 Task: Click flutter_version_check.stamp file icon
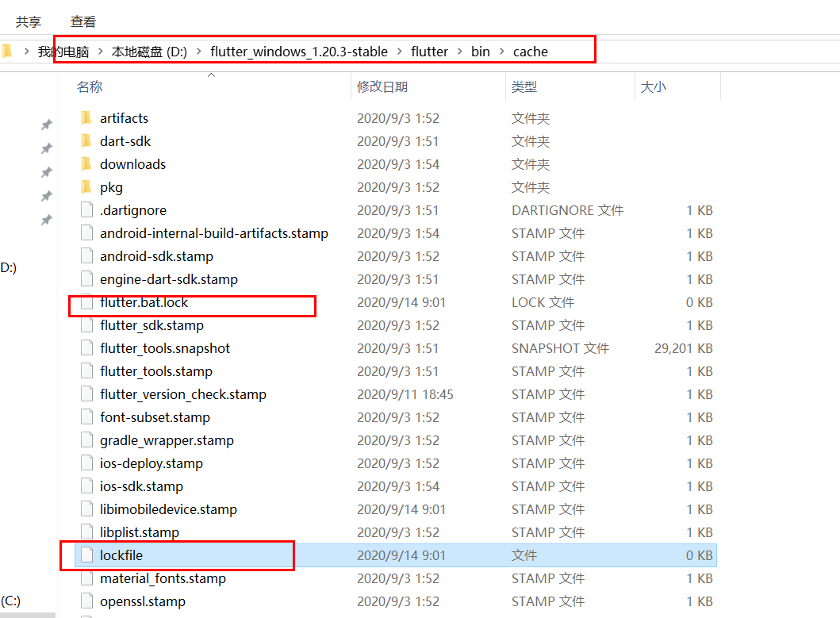(x=86, y=394)
